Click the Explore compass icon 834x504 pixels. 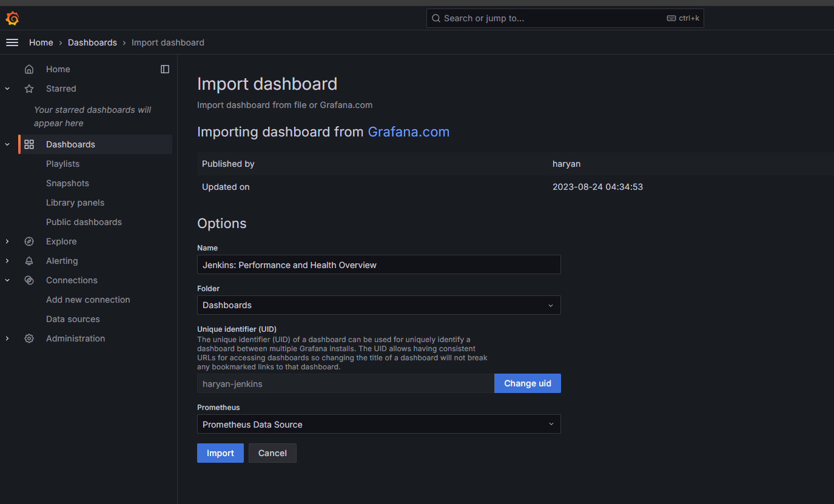click(29, 241)
